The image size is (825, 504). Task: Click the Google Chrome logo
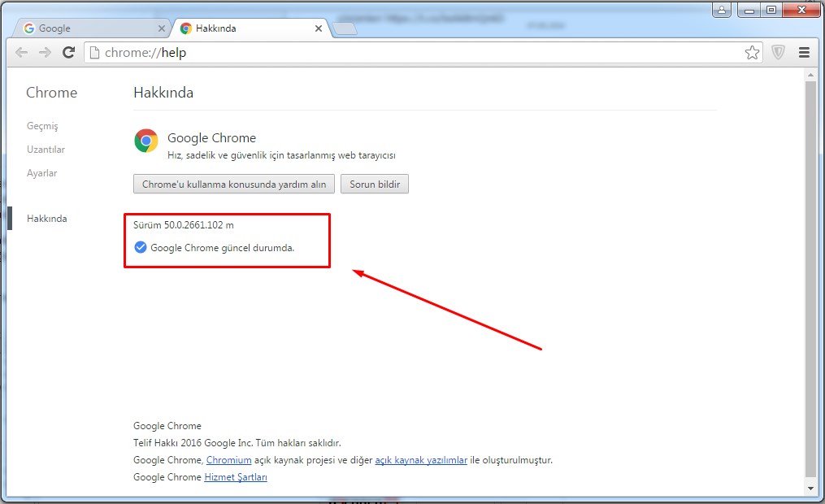coord(146,141)
